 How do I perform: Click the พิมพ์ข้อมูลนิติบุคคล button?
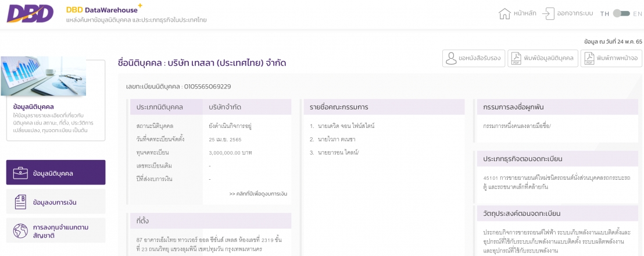pyautogui.click(x=543, y=58)
